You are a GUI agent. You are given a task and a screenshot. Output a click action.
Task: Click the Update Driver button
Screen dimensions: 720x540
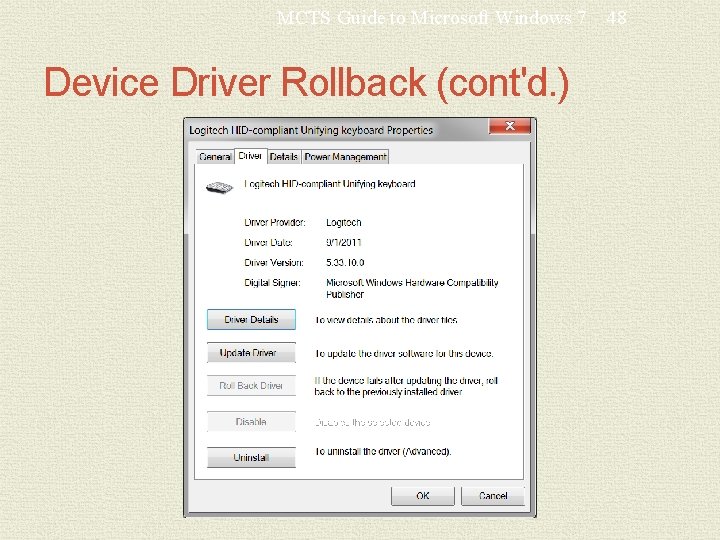[x=251, y=353]
